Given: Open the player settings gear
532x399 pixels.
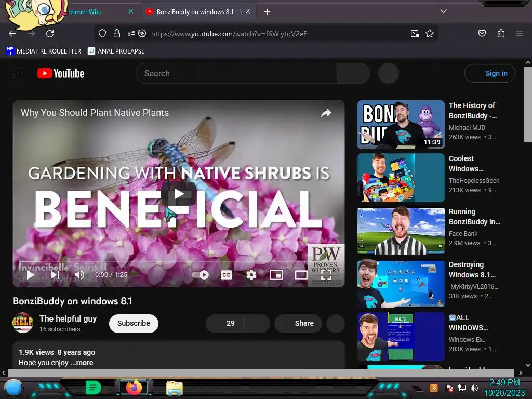Looking at the screenshot, I should (x=251, y=275).
